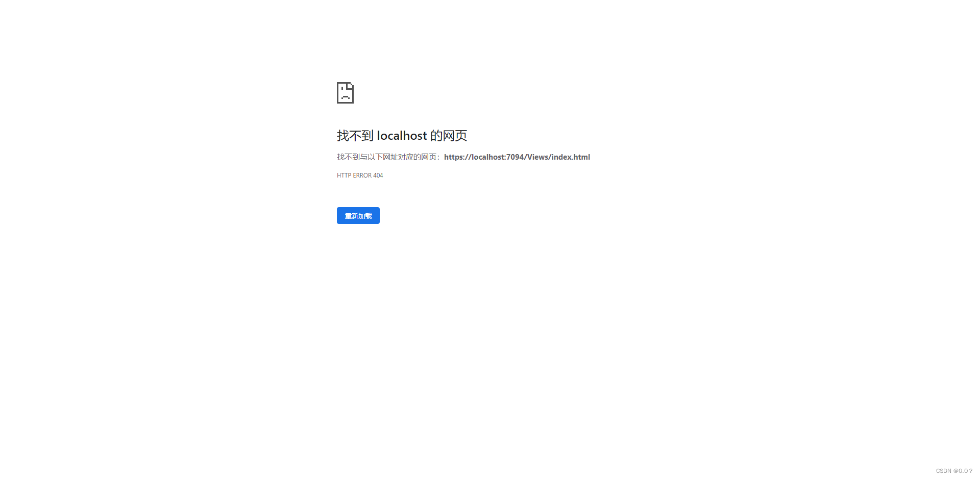
Task: Click the port number 7094 in the URL
Action: 515,157
